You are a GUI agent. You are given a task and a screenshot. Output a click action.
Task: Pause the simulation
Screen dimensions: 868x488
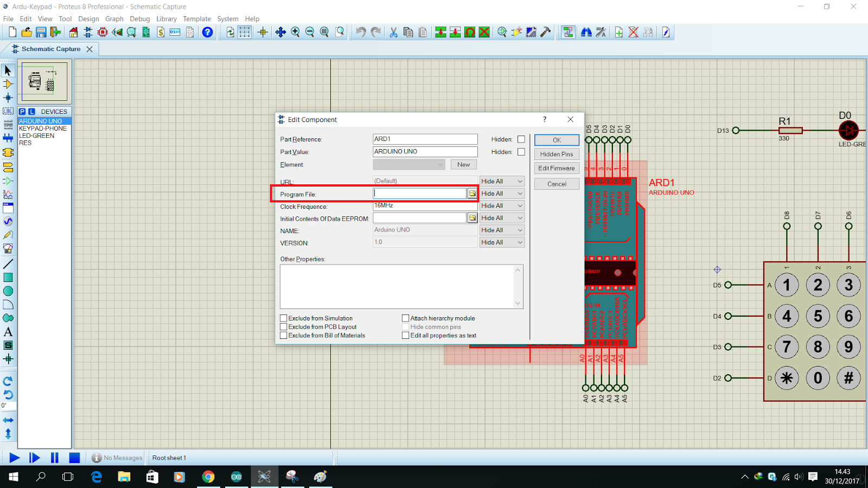tap(55, 458)
